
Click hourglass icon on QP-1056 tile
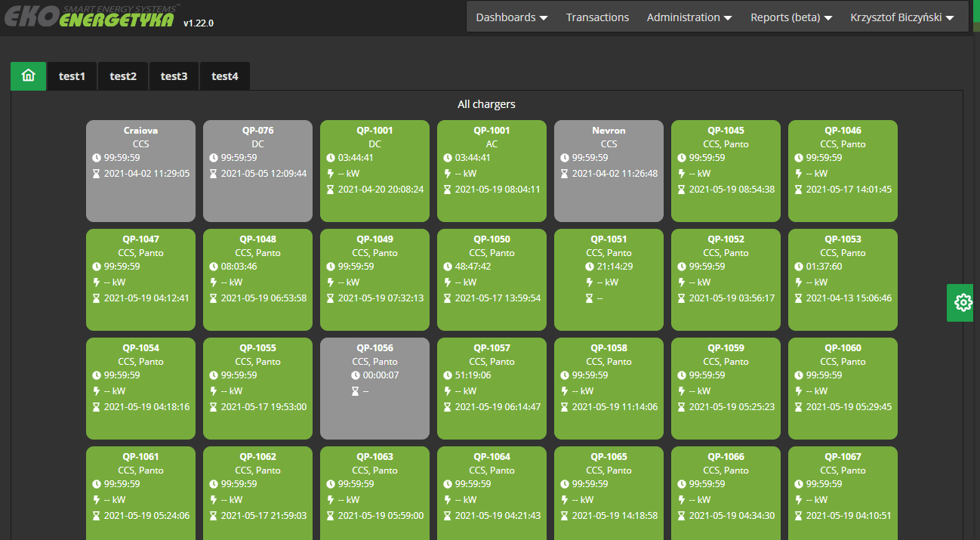click(x=355, y=391)
